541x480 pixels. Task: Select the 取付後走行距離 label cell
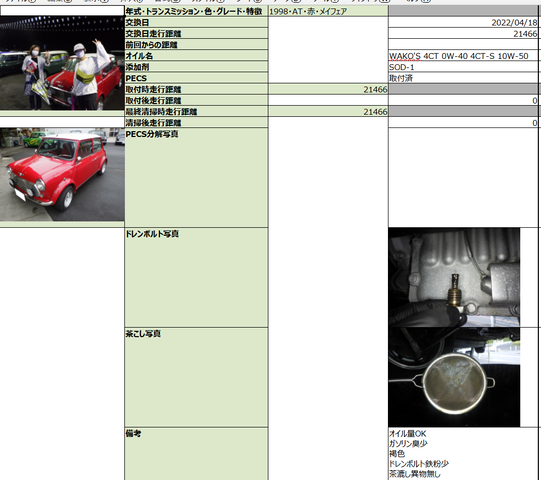pyautogui.click(x=196, y=100)
